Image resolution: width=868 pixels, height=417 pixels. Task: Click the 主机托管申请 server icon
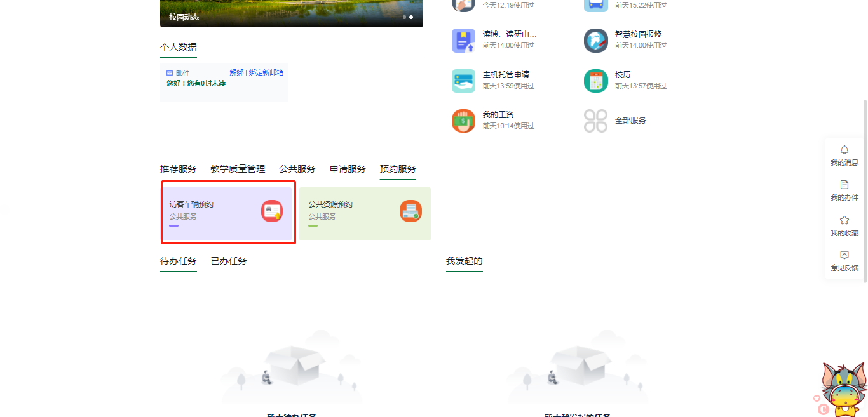[x=463, y=81]
